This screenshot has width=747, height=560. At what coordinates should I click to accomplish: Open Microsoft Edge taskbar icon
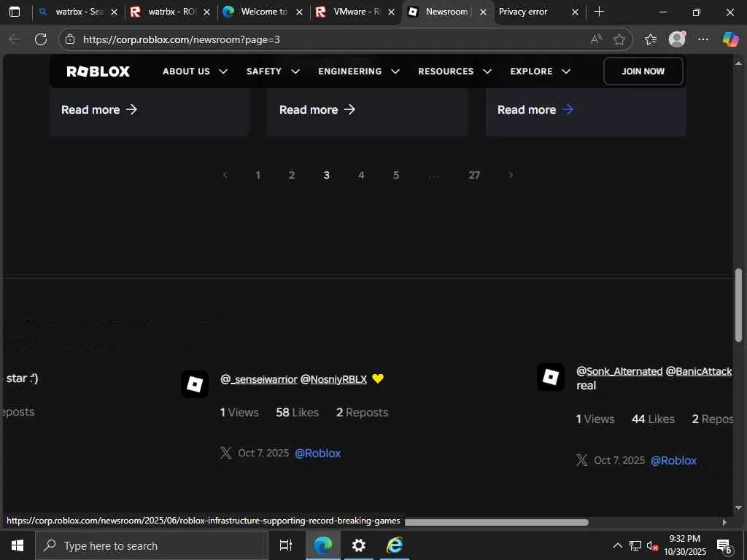click(322, 545)
